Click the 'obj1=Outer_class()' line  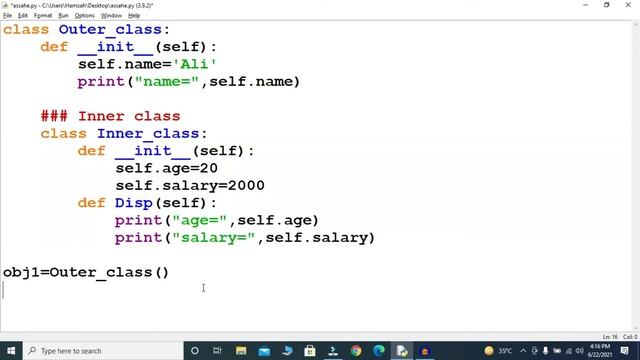point(86,272)
